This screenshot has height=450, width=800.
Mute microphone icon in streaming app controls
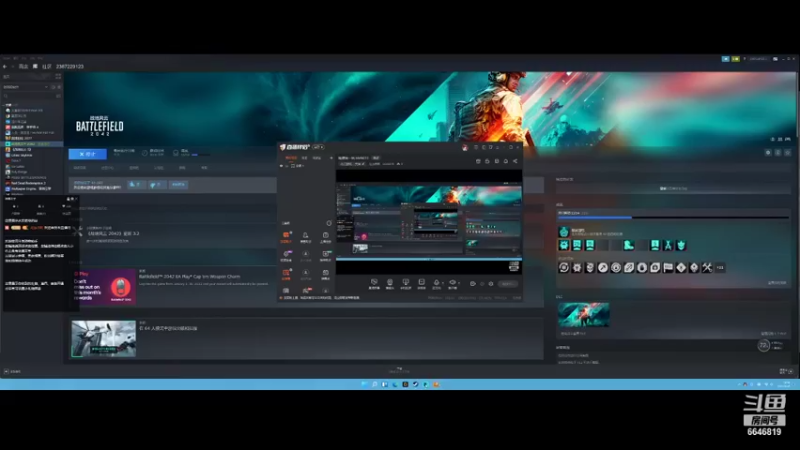[x=436, y=282]
